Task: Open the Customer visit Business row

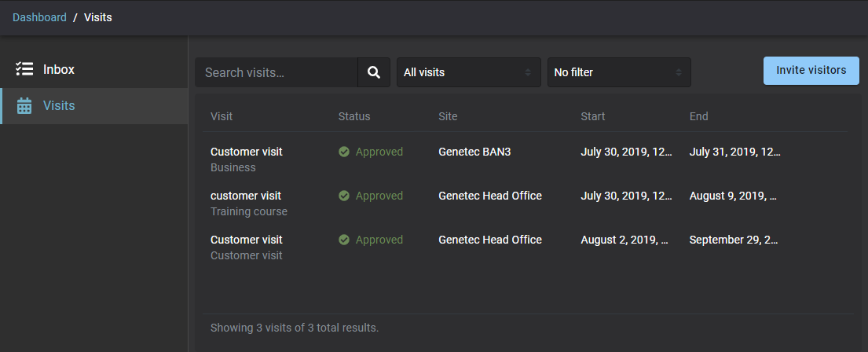Action: [x=247, y=152]
